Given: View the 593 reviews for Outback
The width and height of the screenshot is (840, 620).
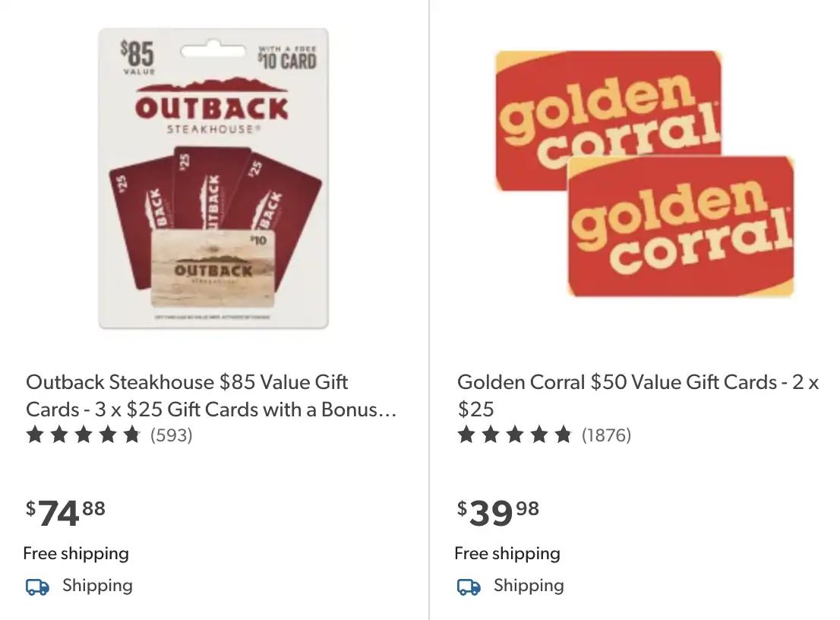Looking at the screenshot, I should [171, 435].
